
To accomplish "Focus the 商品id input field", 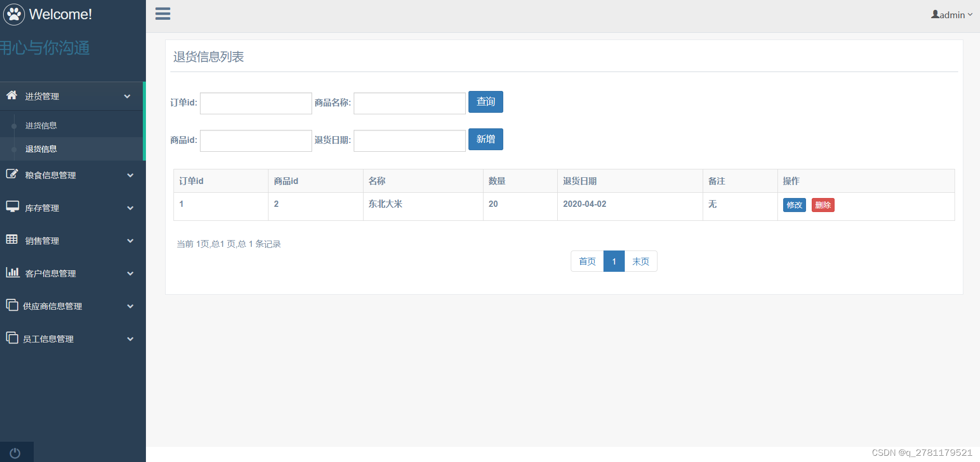I will (256, 141).
